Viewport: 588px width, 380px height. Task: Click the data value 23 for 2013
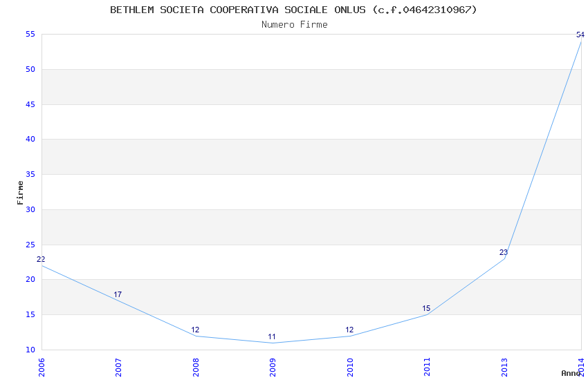click(x=504, y=252)
